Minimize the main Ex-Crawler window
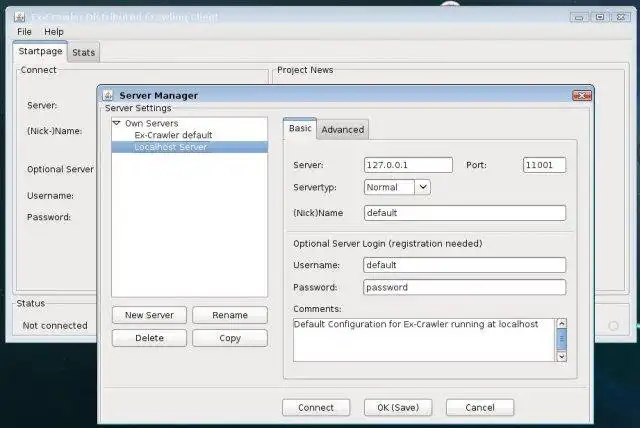The height and width of the screenshot is (428, 640). point(578,17)
